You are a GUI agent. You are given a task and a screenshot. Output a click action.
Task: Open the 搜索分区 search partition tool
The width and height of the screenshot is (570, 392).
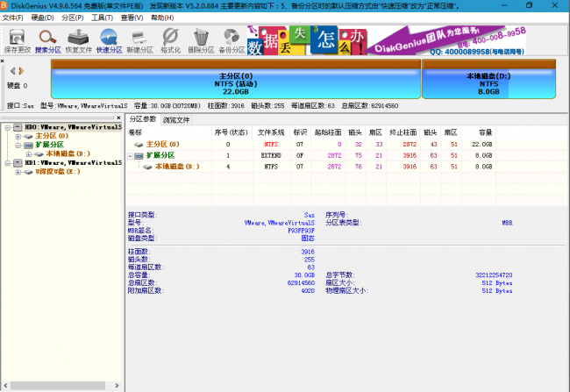click(47, 41)
